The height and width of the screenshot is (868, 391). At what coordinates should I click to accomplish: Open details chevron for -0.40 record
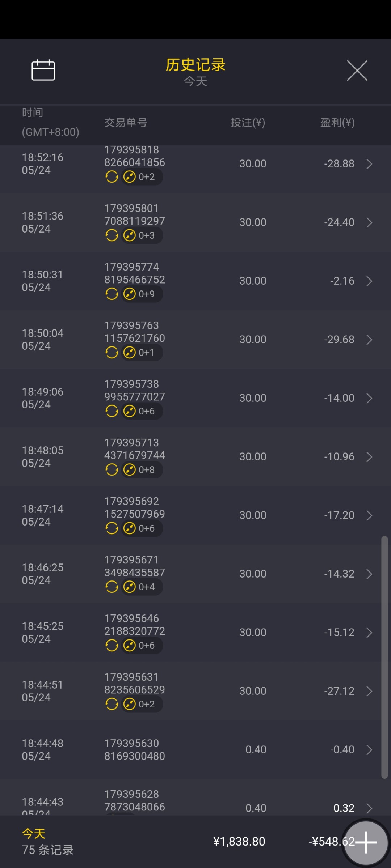[369, 750]
